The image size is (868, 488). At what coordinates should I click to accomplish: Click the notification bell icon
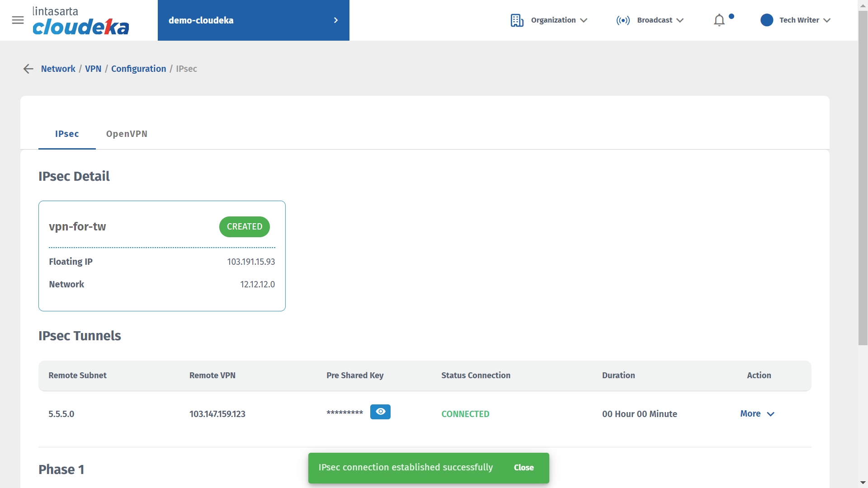pyautogui.click(x=719, y=20)
